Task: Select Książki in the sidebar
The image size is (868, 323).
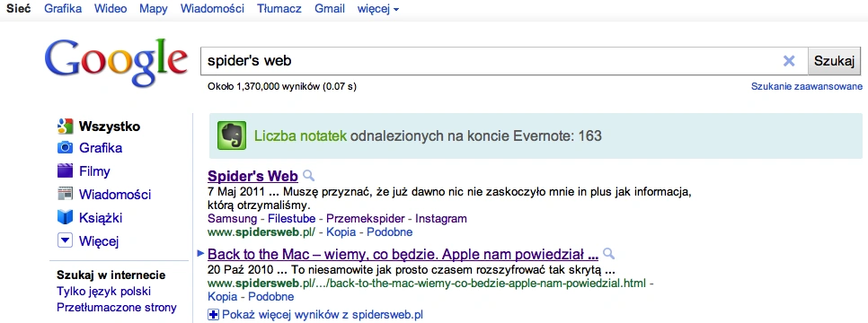Action: (101, 217)
